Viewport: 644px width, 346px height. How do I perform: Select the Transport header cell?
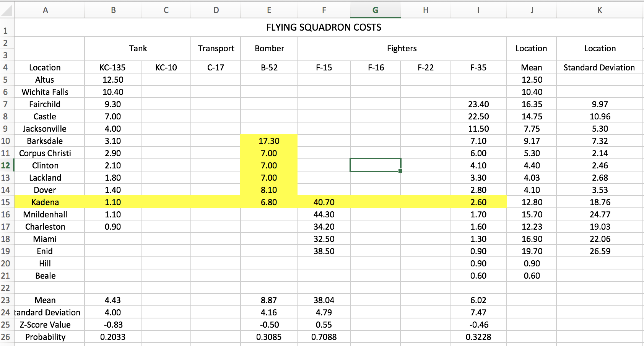point(216,49)
